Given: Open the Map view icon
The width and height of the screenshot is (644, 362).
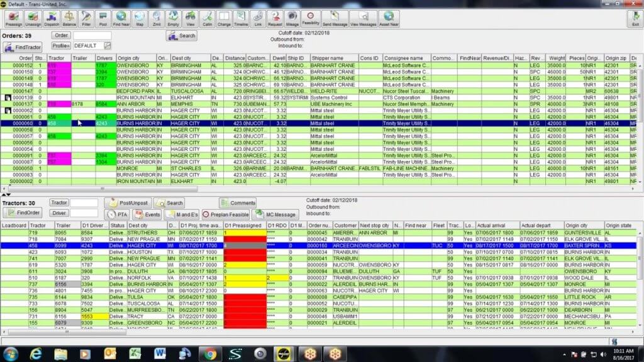Looking at the screenshot, I should [140, 19].
